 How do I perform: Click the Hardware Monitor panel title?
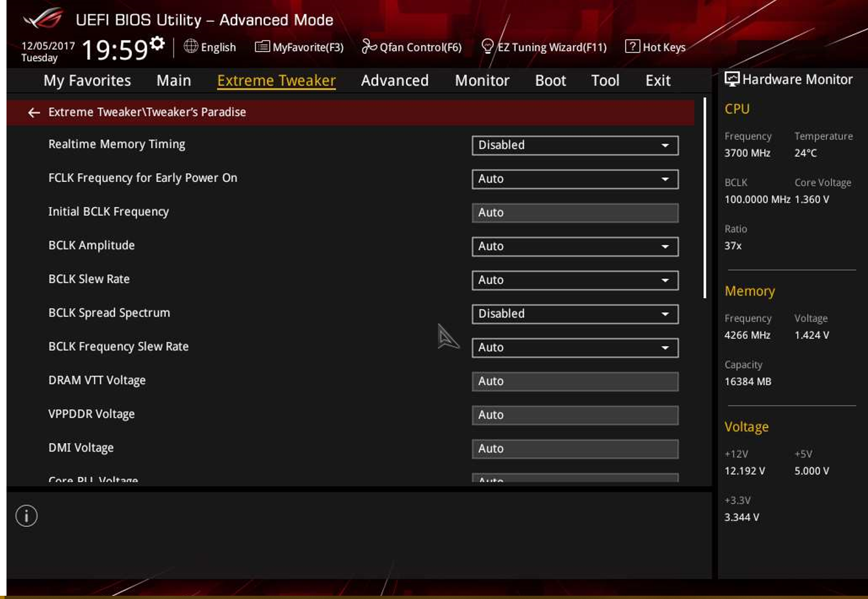[x=797, y=80]
